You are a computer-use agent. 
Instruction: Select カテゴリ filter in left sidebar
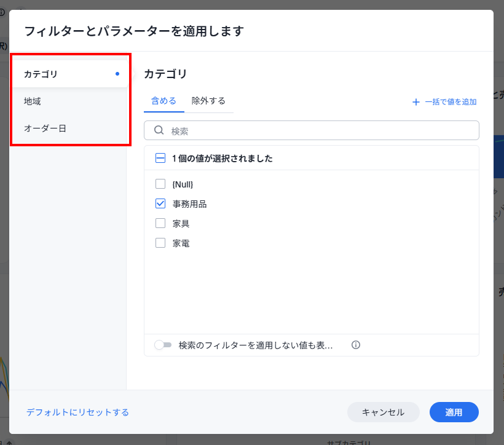(41, 74)
